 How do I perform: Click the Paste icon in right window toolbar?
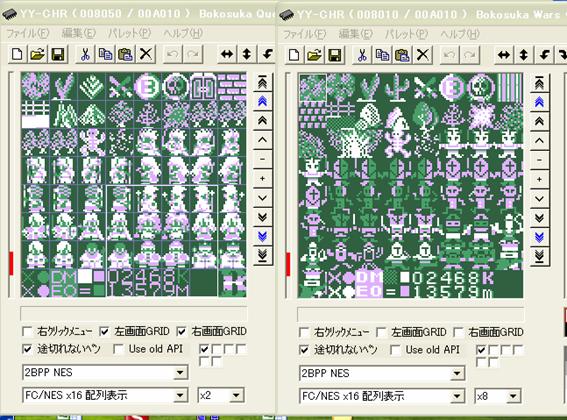tap(402, 55)
